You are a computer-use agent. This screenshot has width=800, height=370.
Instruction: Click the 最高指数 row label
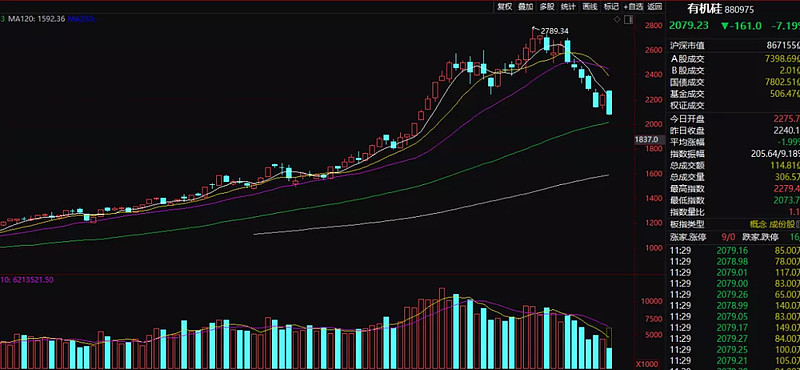[x=687, y=189]
